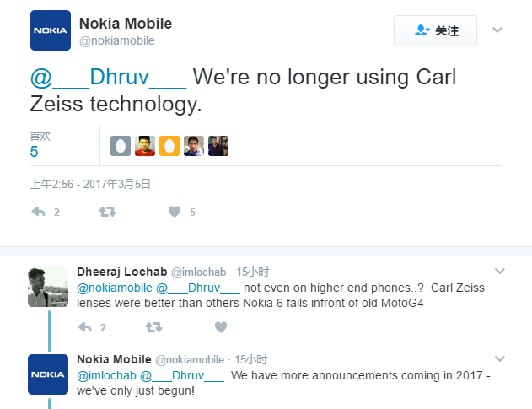Like the main tweet with the heart icon
The image size is (532, 409).
175,212
